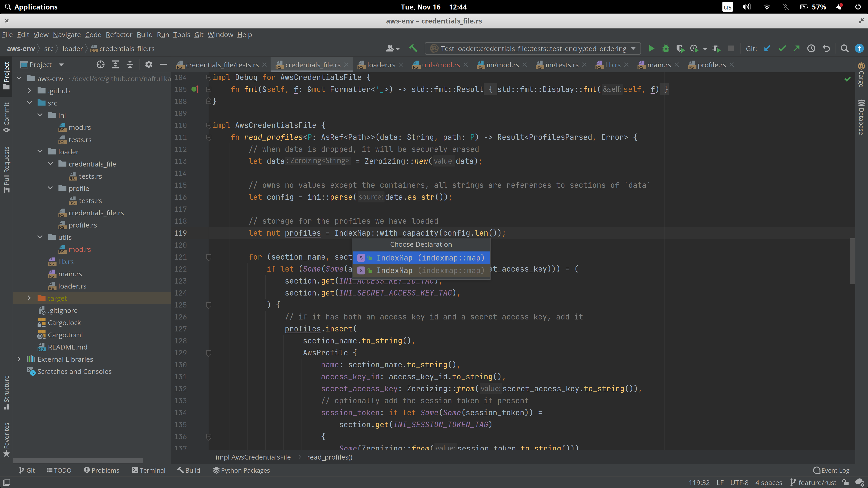
Task: Open the Terminal tool window
Action: 149,470
